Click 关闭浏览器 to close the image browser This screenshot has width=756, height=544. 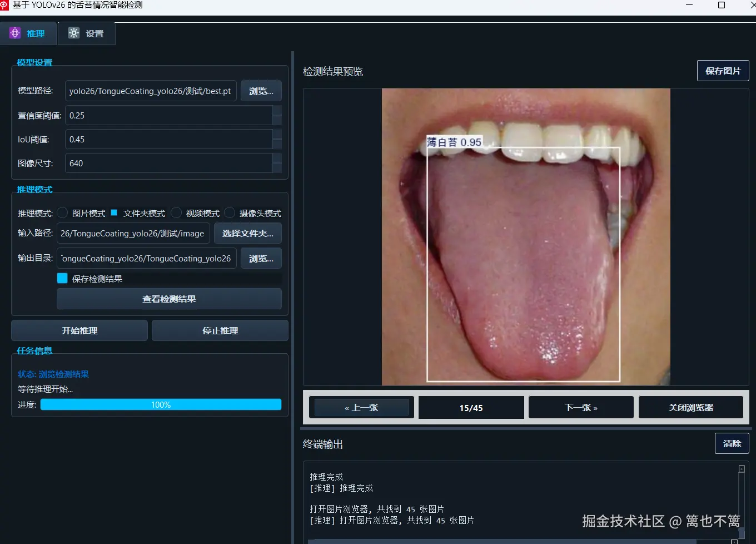[x=690, y=407]
